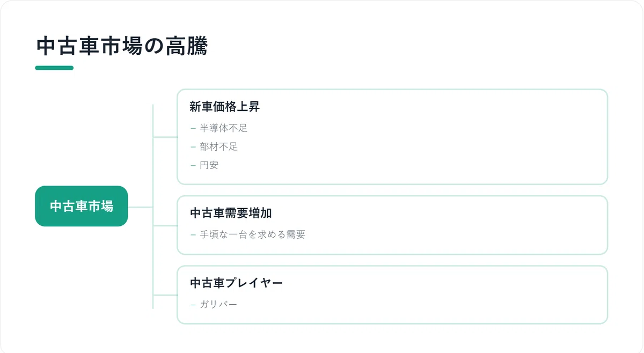This screenshot has height=353, width=644.
Task: Click the dash marker before ガリバー
Action: 193,305
